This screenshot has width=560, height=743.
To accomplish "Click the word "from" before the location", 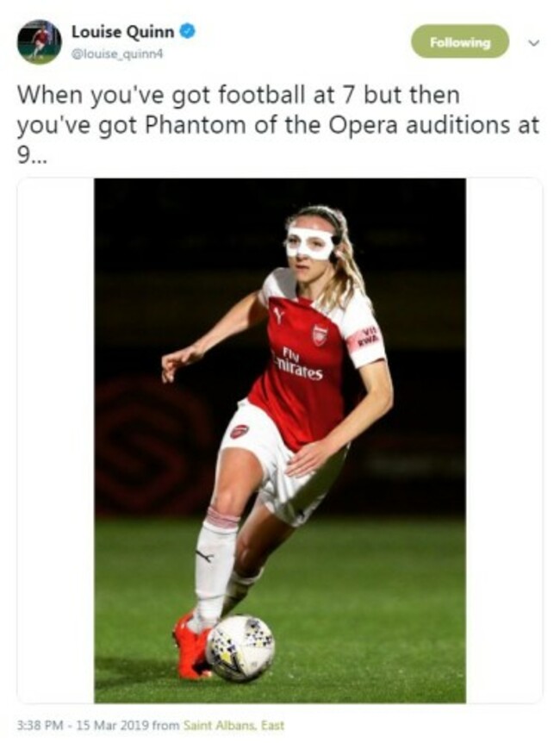I will [x=165, y=726].
